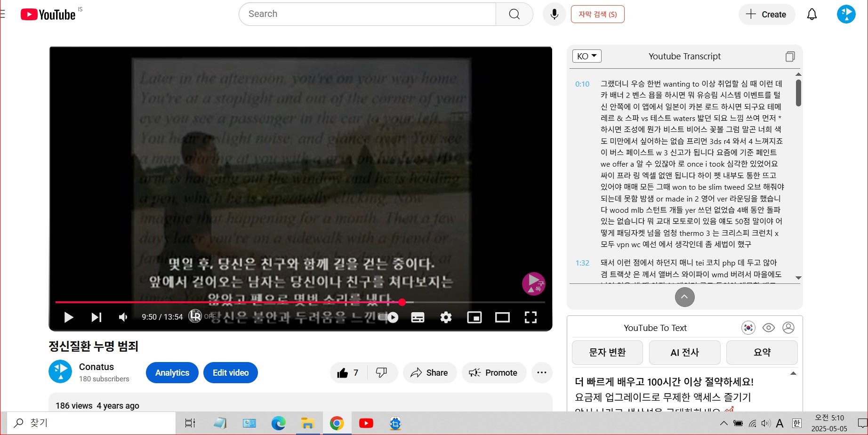Click transcript scrollbar up arrow
The image size is (868, 435).
[798, 74]
